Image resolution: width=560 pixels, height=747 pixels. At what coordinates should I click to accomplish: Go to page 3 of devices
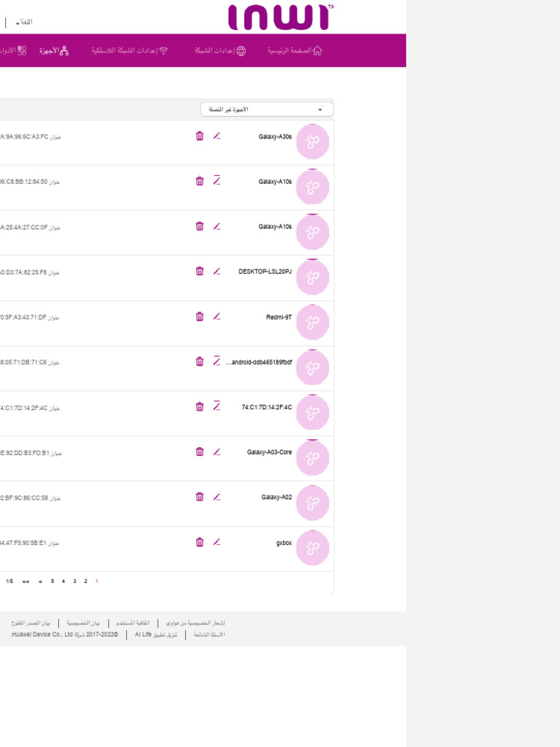point(74,581)
